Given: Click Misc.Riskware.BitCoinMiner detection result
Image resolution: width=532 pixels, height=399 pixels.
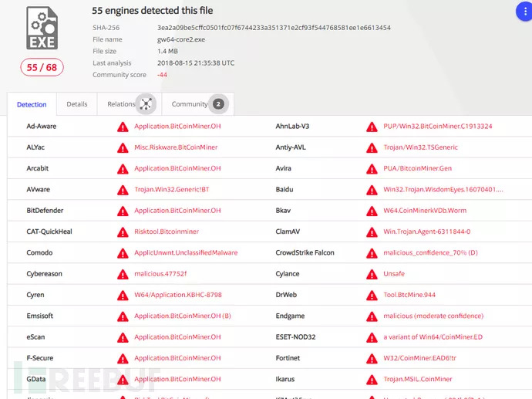Looking at the screenshot, I should coord(176,147).
